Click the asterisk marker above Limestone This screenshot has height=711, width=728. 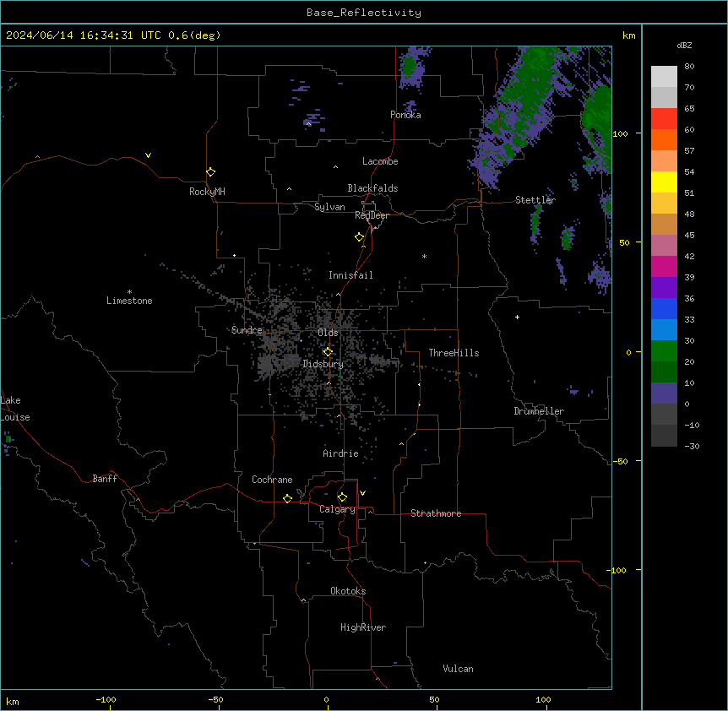[129, 292]
